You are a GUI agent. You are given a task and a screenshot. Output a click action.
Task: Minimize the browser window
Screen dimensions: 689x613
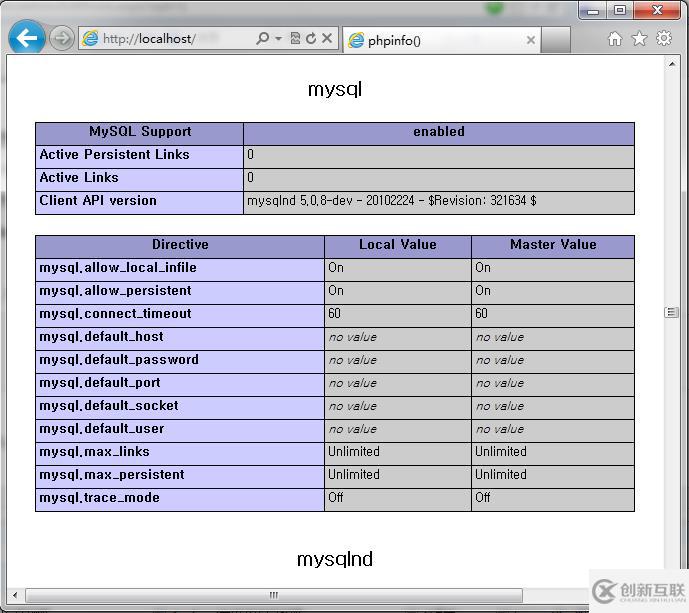tap(593, 11)
